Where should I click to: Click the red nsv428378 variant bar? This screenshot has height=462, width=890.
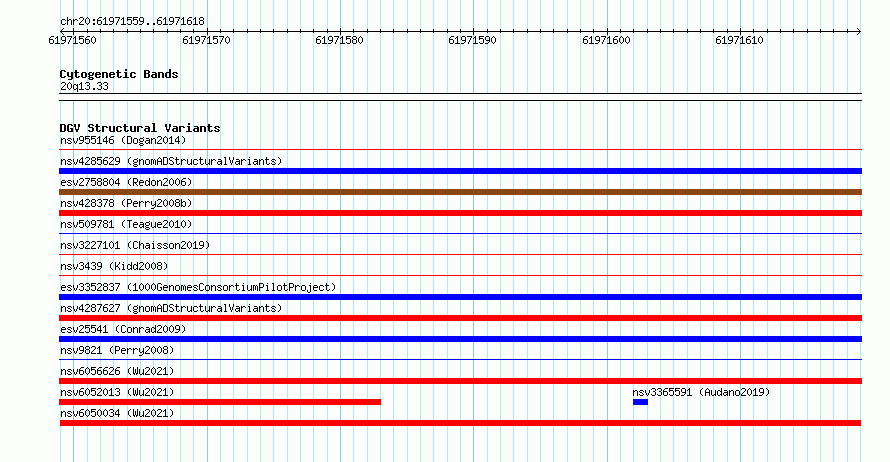coord(460,213)
